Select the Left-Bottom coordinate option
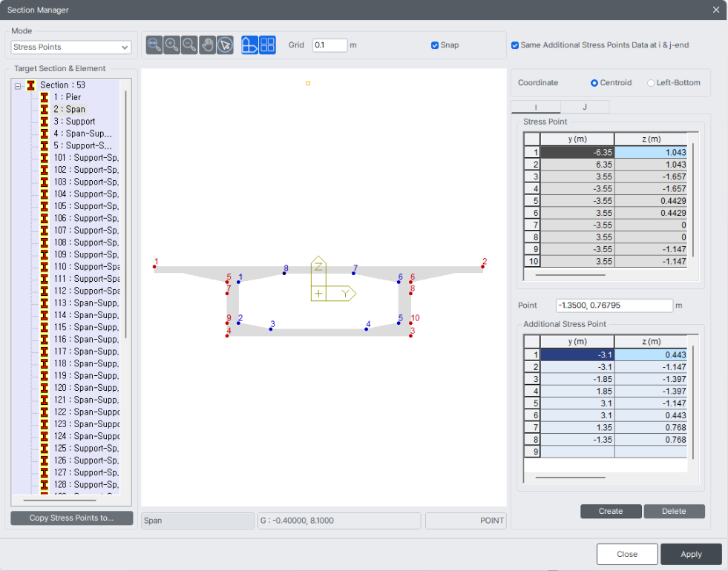728x571 pixels. [x=651, y=82]
